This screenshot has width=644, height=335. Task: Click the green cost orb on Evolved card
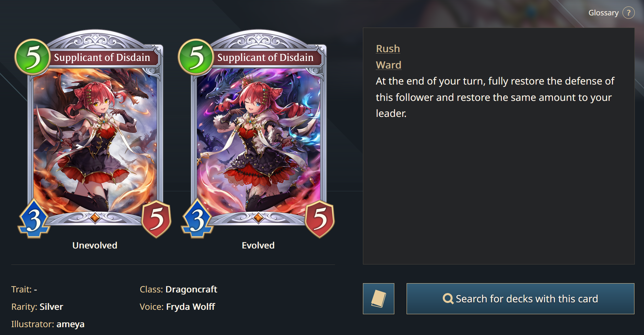coord(196,57)
